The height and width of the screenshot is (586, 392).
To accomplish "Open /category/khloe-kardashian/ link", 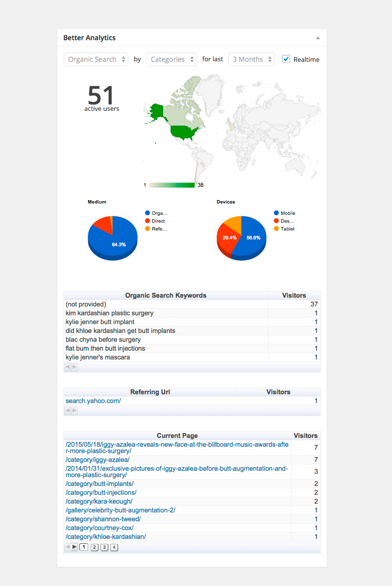I will (x=106, y=536).
